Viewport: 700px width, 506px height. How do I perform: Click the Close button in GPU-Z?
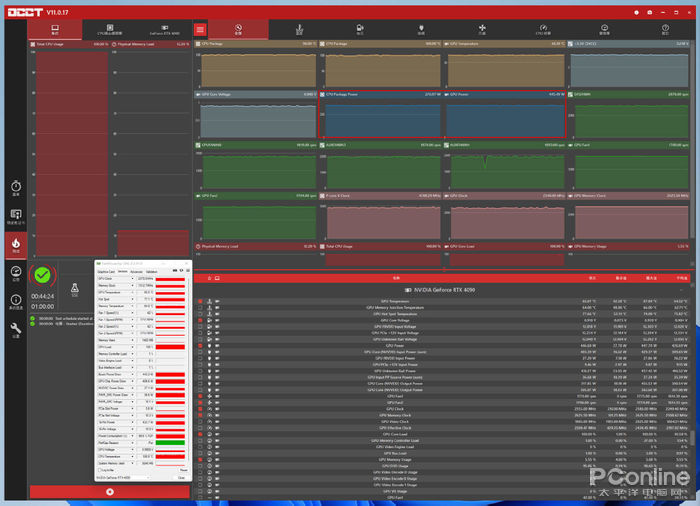pyautogui.click(x=181, y=477)
